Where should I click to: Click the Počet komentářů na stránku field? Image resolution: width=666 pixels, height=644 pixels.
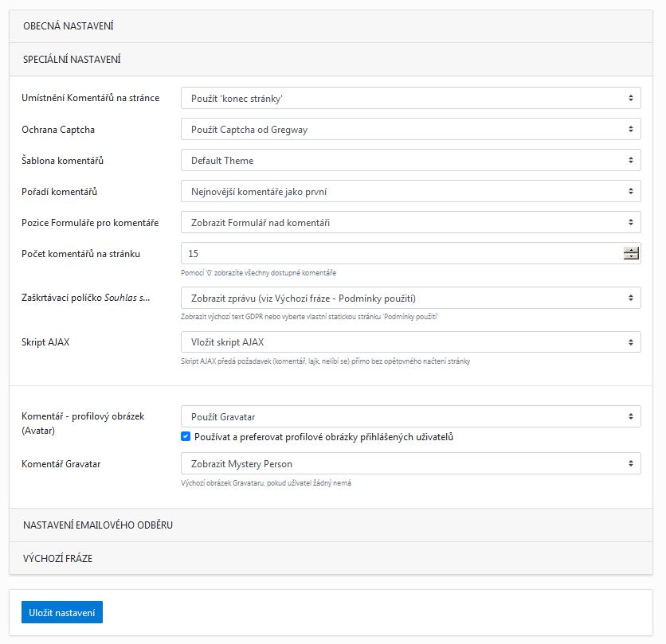(x=398, y=253)
